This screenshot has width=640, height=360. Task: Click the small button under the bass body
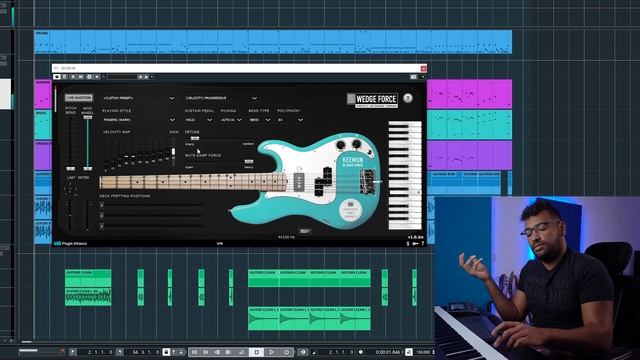pos(304,231)
